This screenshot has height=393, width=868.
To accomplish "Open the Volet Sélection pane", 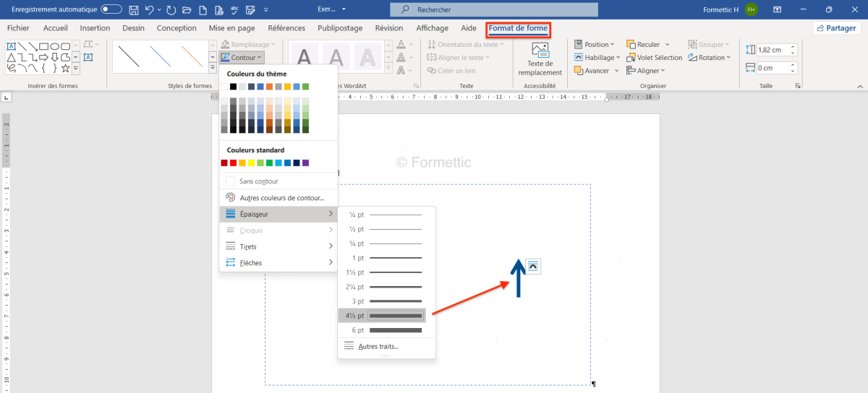I will [x=654, y=58].
